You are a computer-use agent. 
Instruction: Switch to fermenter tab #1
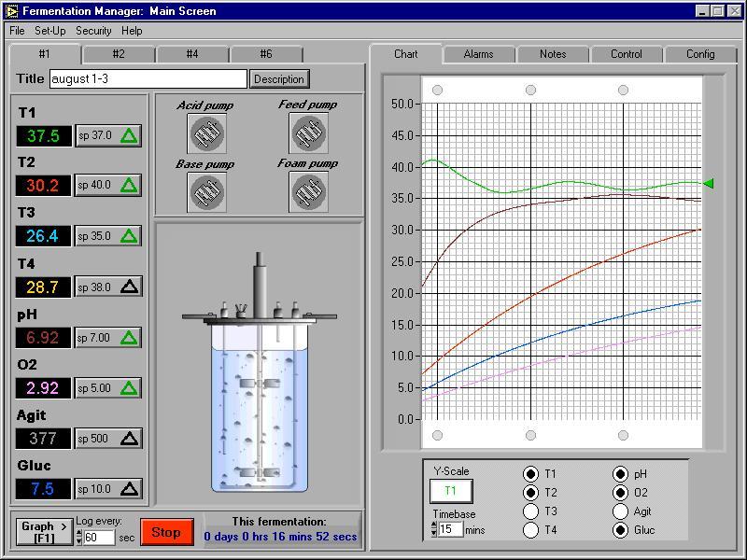click(44, 54)
